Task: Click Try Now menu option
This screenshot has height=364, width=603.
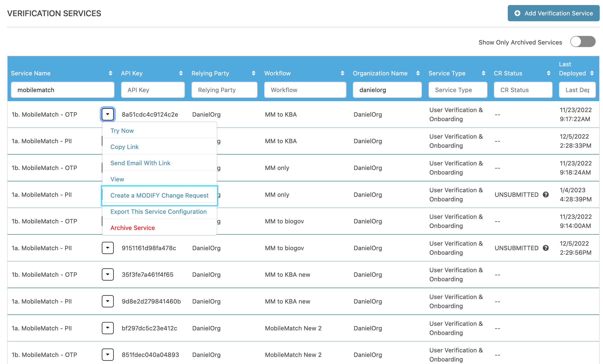Action: tap(122, 131)
